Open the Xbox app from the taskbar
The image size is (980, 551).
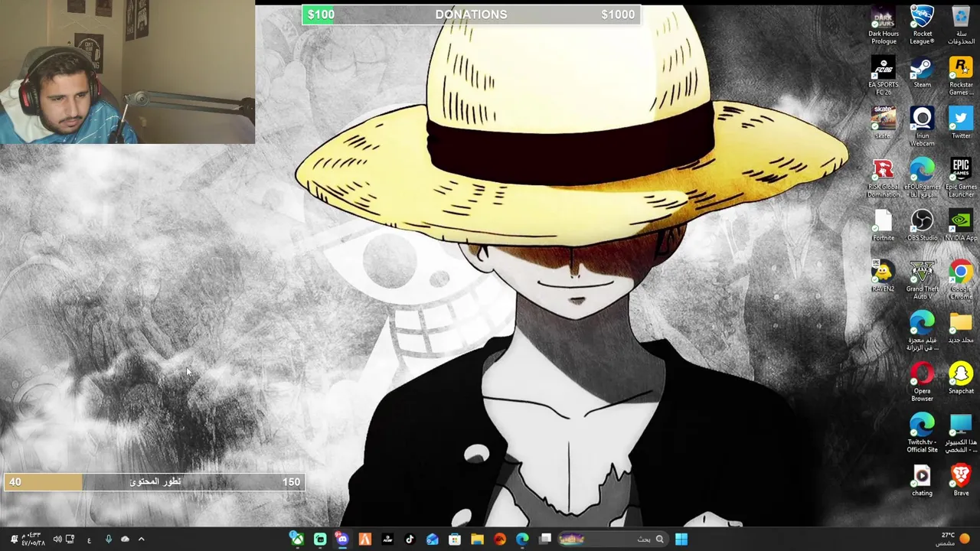coord(297,540)
